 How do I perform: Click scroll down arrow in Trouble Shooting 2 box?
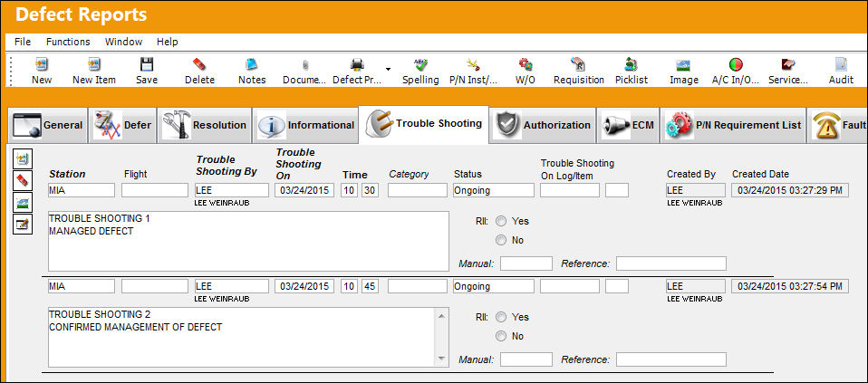click(x=442, y=359)
